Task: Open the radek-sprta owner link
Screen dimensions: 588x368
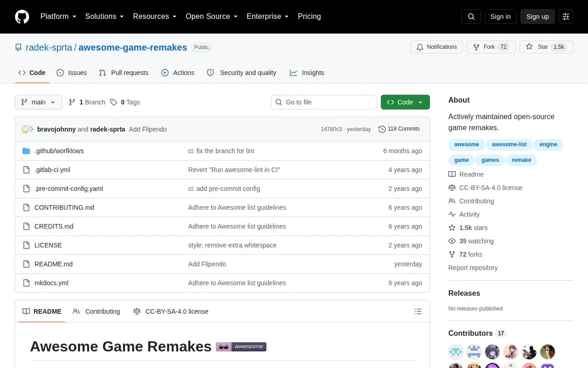Action: coord(49,47)
